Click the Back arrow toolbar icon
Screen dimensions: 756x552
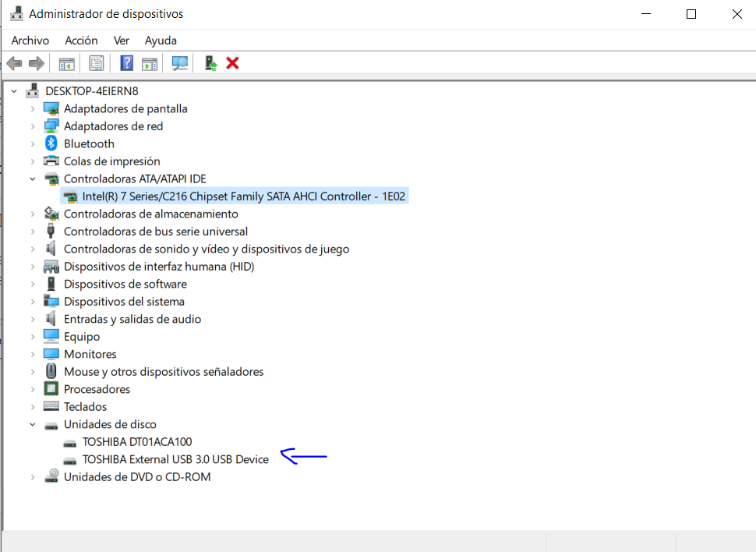pyautogui.click(x=15, y=63)
